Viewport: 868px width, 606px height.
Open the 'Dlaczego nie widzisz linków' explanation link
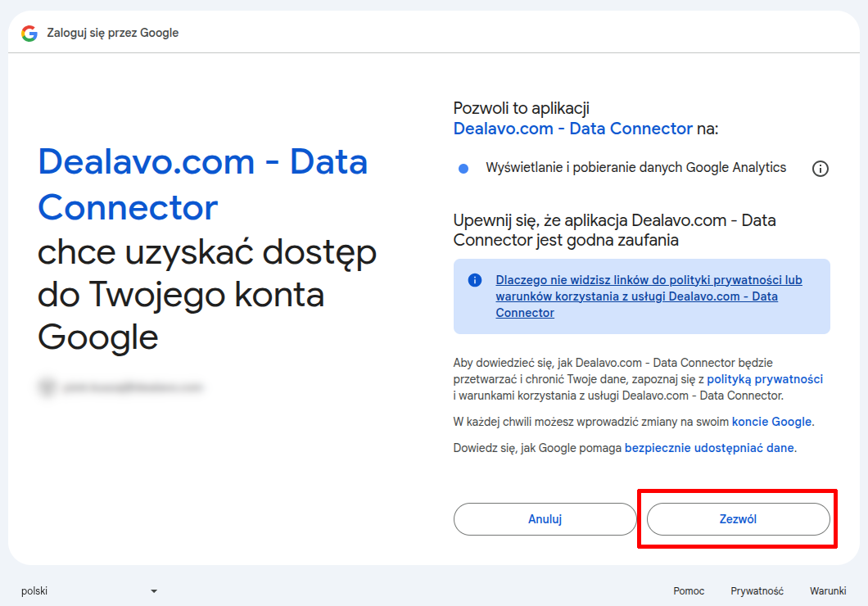tap(649, 296)
